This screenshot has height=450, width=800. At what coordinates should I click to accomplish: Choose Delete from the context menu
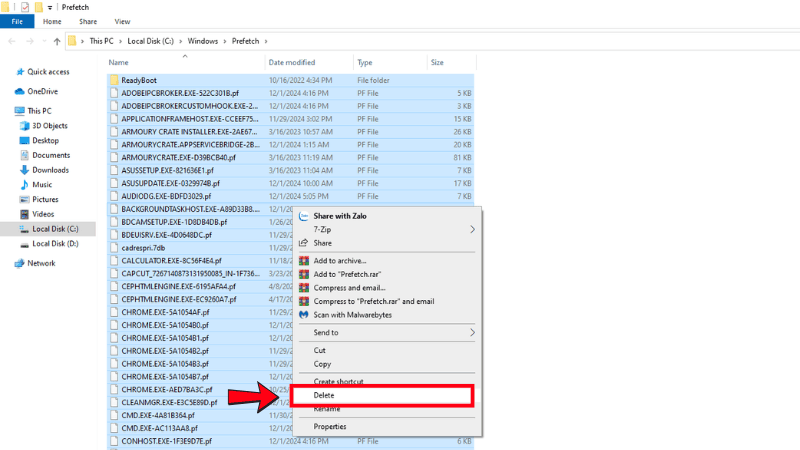[x=325, y=395]
